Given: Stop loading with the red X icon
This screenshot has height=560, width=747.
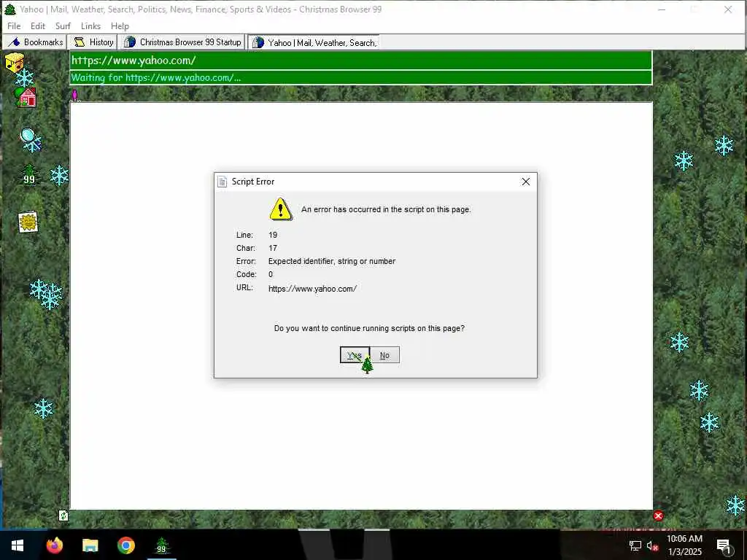Looking at the screenshot, I should click(659, 516).
